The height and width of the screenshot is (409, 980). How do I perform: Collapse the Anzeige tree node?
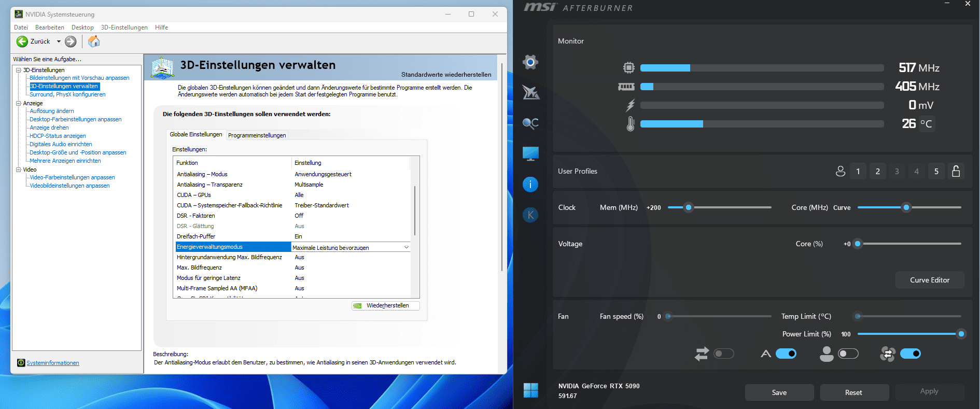19,103
